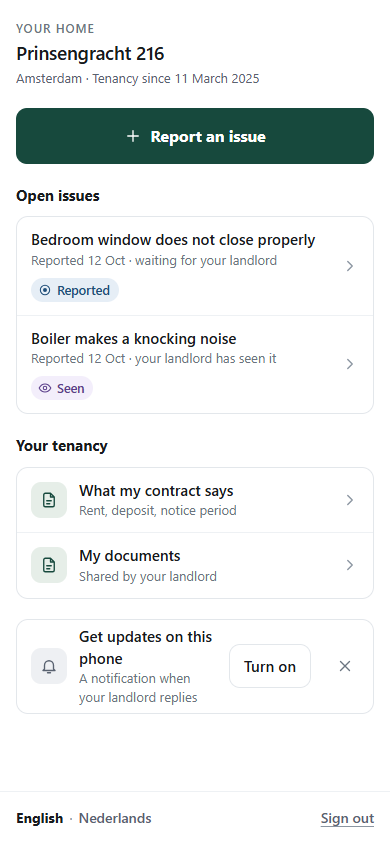
Task: Click the contract document icon
Action: pos(49,500)
